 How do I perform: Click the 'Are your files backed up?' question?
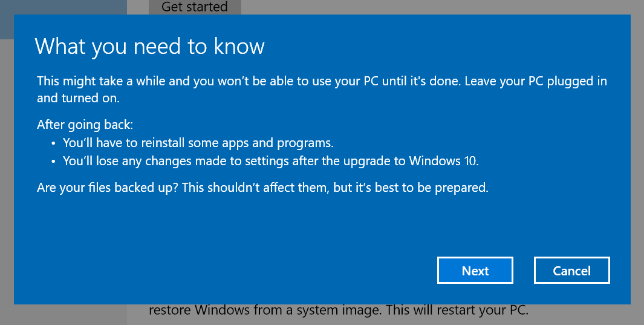tap(108, 188)
